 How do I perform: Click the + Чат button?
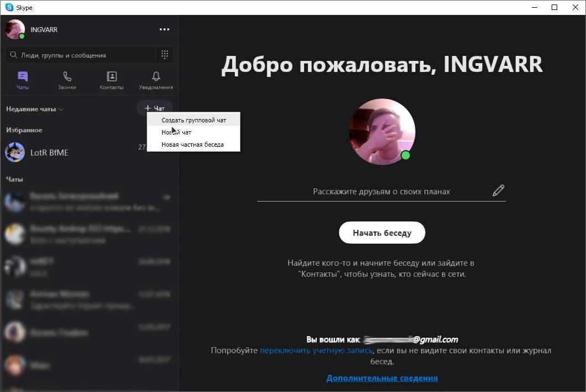(155, 108)
